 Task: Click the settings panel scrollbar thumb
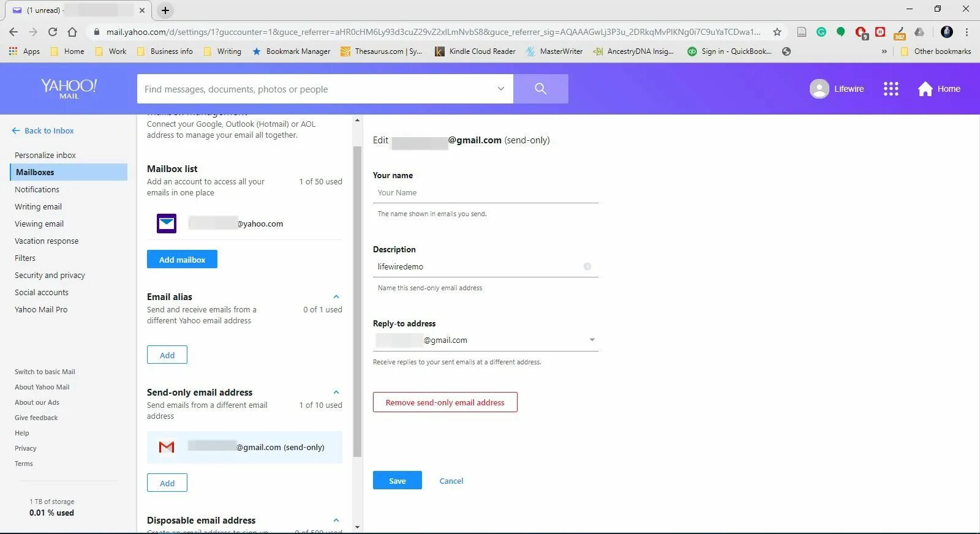(x=357, y=302)
